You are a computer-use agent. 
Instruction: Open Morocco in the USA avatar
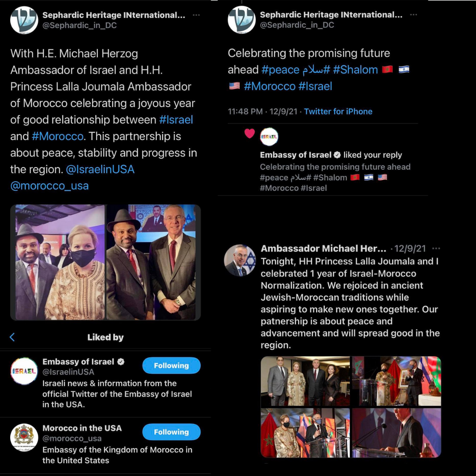24,438
